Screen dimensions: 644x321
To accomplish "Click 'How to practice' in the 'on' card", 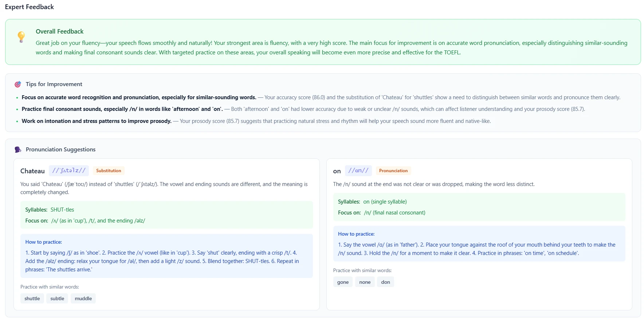I will (356, 234).
